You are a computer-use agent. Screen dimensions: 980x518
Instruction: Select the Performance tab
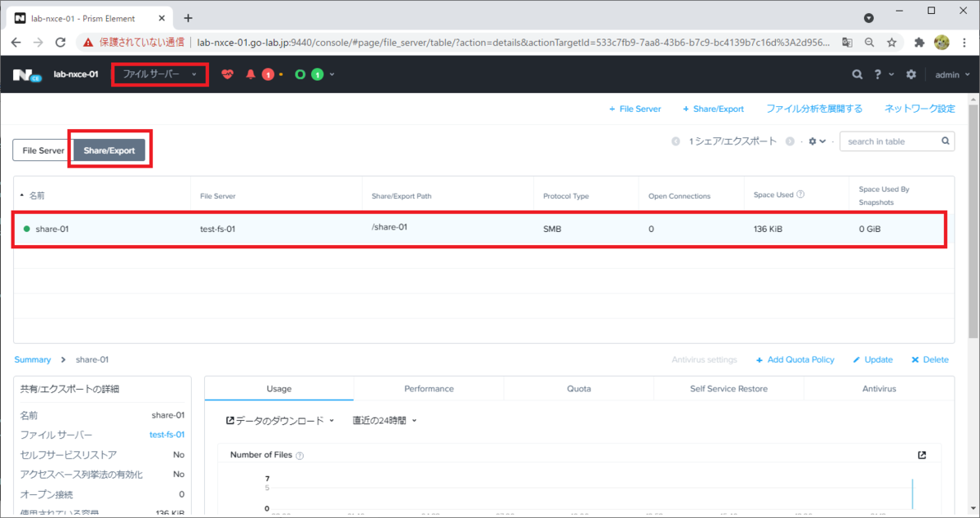pyautogui.click(x=429, y=389)
